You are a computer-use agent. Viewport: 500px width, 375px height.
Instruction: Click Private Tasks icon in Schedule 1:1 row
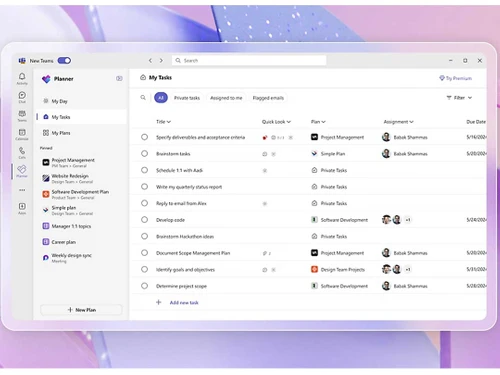pos(314,170)
